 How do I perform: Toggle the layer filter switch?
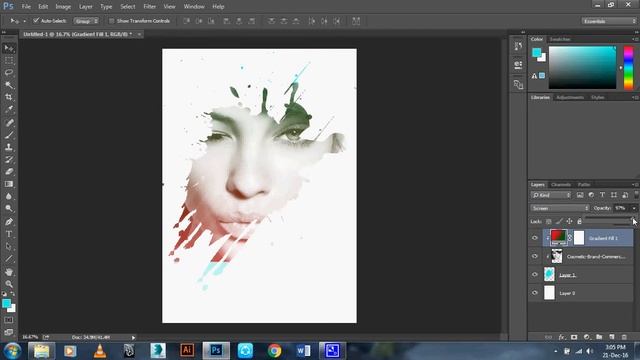coord(636,195)
